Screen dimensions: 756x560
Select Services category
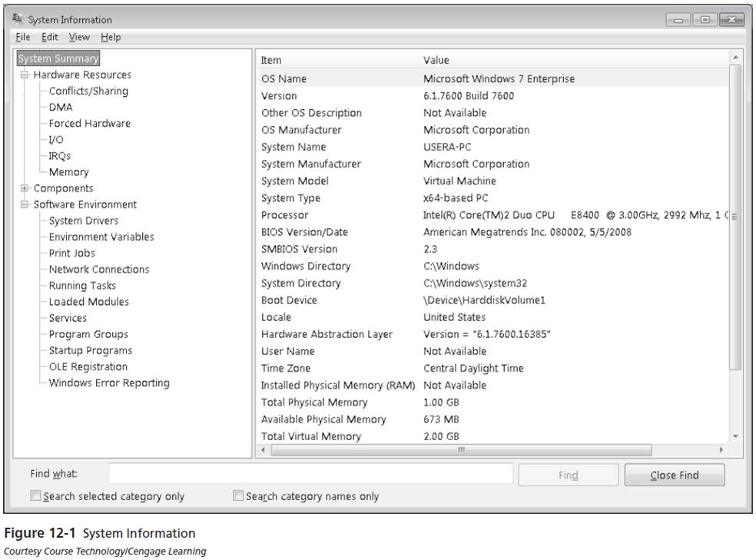coord(68,318)
